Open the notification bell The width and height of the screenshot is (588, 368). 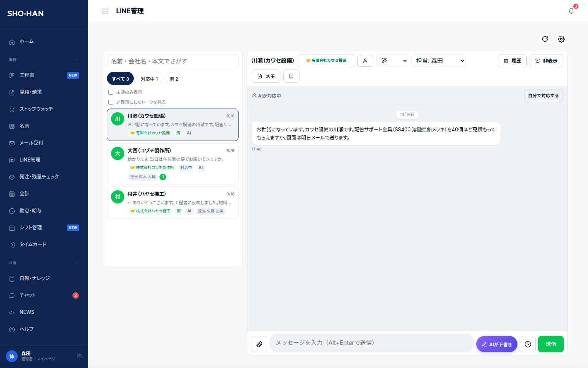click(571, 11)
